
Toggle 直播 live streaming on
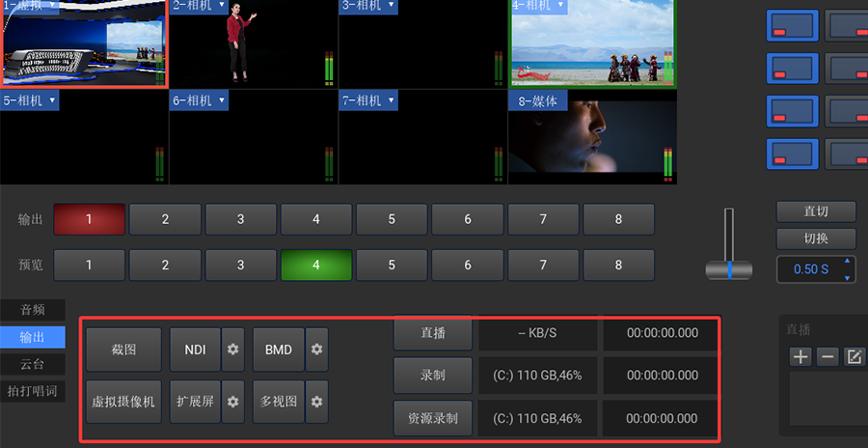tap(432, 333)
